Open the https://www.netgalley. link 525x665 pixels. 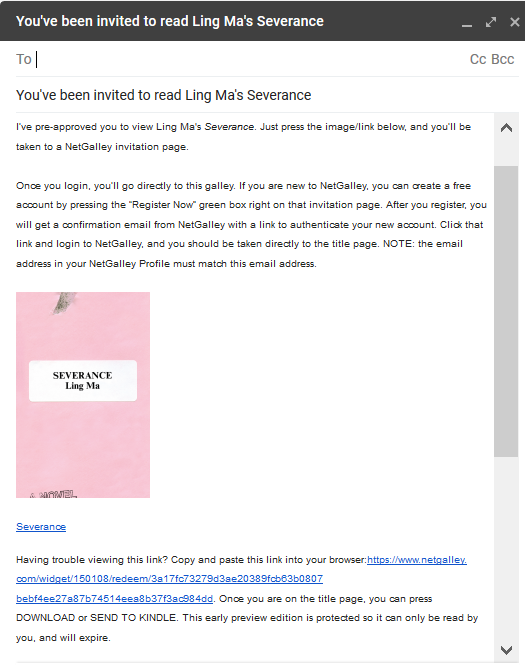(x=417, y=560)
